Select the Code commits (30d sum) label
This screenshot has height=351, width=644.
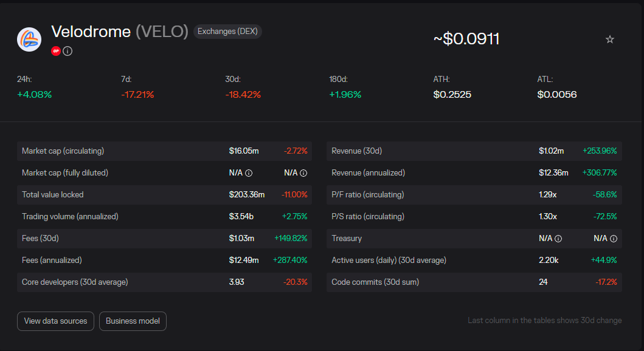[375, 282]
